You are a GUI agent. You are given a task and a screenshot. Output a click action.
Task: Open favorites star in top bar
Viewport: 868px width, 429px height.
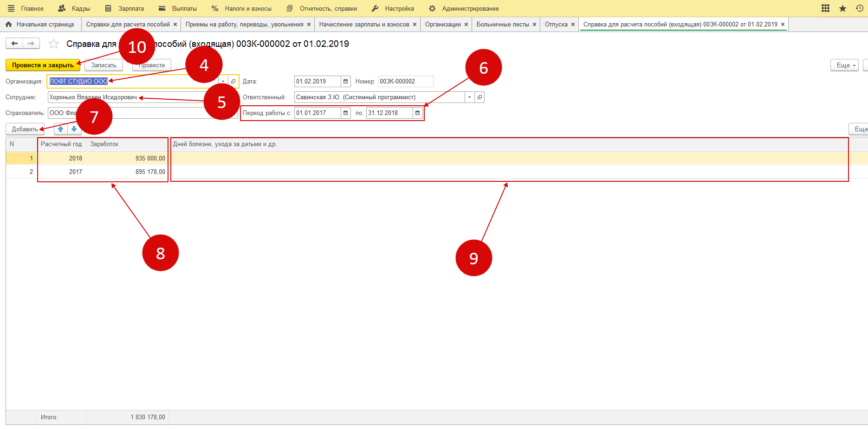[x=842, y=8]
